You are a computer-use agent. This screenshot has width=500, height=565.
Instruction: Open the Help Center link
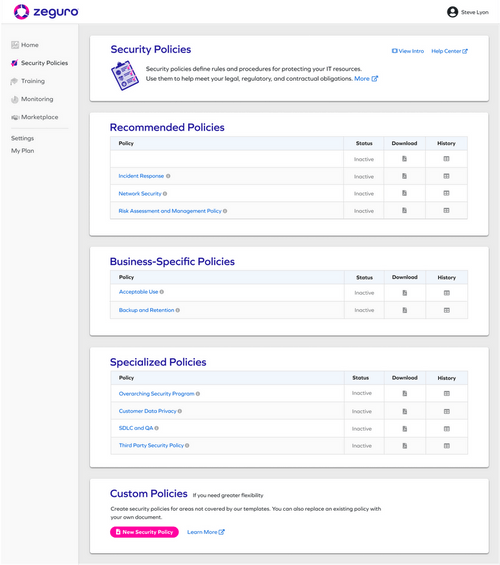[449, 51]
